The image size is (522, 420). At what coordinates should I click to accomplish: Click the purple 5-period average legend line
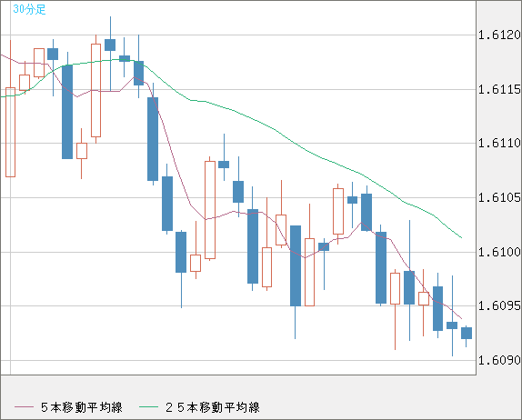point(24,407)
